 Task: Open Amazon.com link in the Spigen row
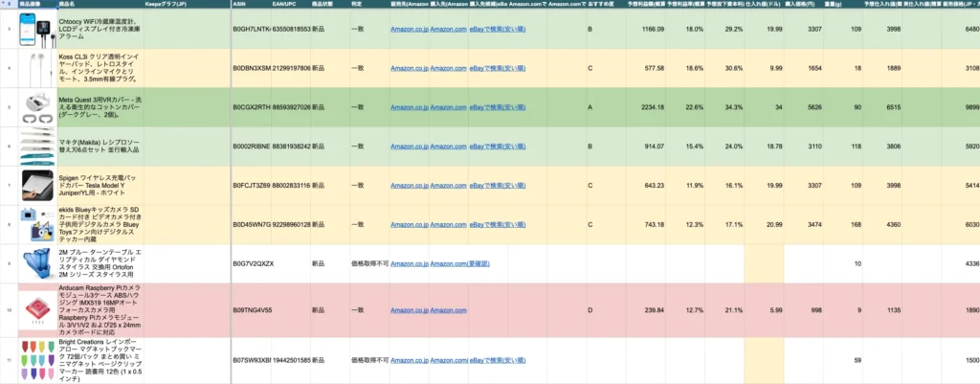pyautogui.click(x=448, y=186)
